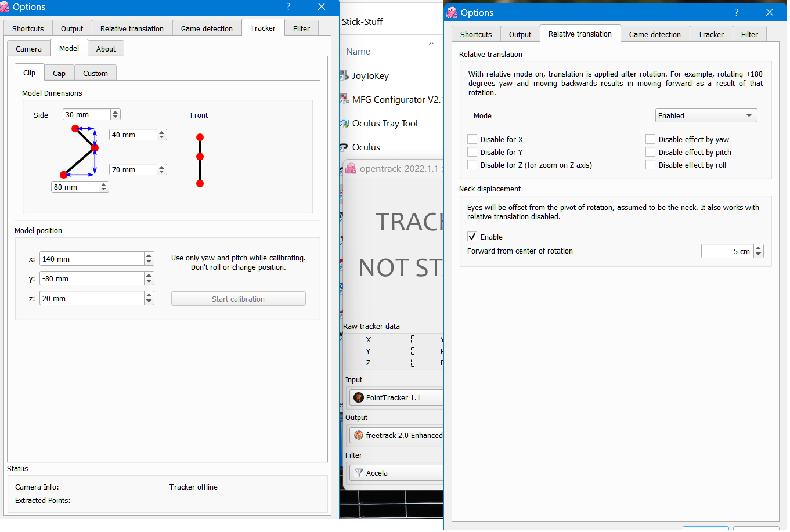Open Filter tab in right Options window

(749, 34)
